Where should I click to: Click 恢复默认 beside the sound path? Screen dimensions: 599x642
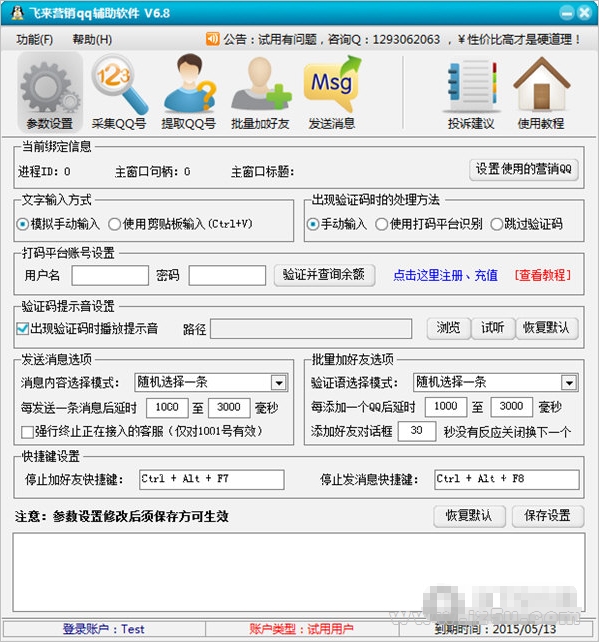[547, 328]
